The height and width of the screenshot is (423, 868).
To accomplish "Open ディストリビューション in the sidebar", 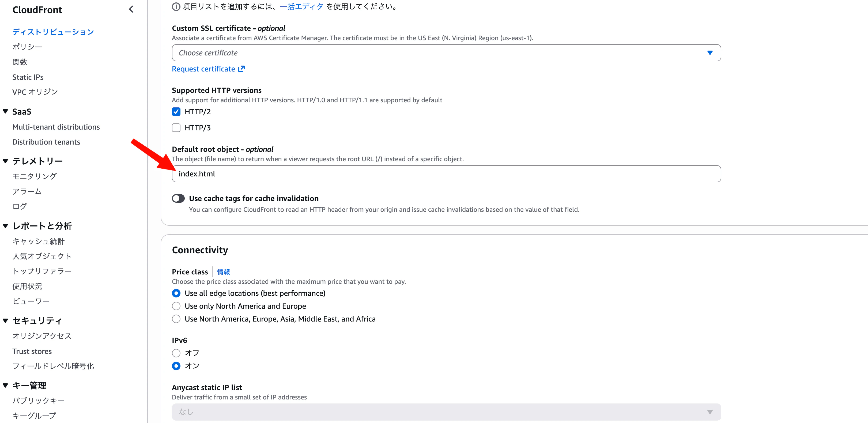I will 53,32.
